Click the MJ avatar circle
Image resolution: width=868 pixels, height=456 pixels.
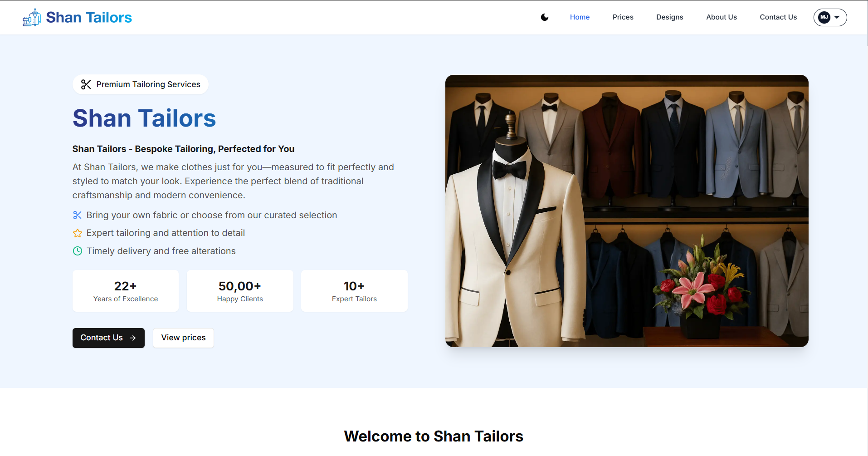pyautogui.click(x=824, y=17)
